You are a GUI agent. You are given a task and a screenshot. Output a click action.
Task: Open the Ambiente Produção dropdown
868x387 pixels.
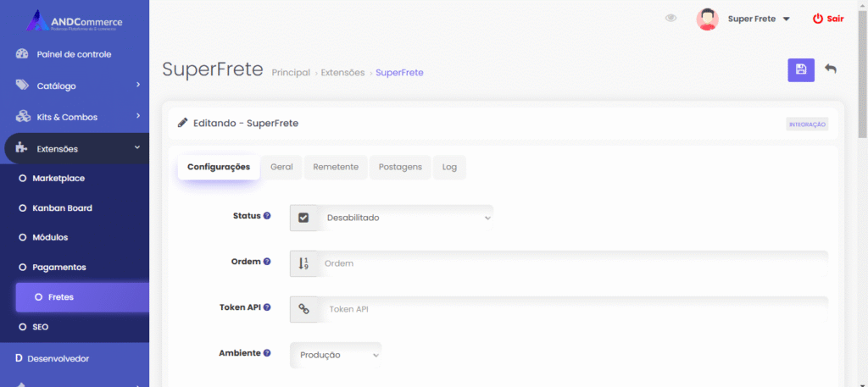[336, 355]
